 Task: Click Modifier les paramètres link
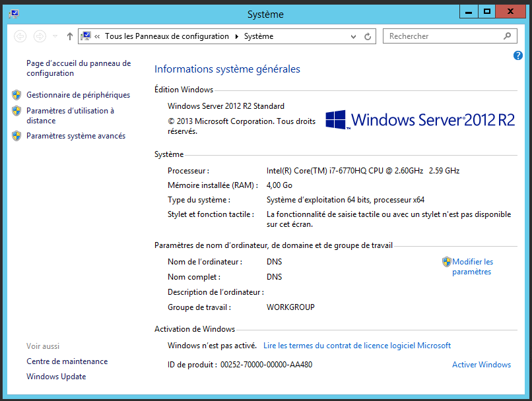473,266
